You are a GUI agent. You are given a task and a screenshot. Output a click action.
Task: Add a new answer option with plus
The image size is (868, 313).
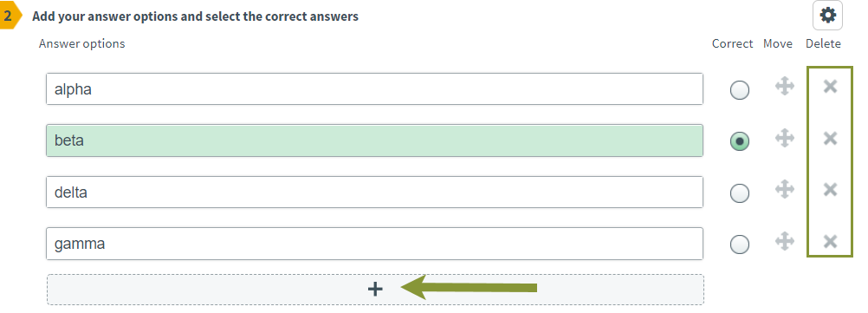(375, 290)
